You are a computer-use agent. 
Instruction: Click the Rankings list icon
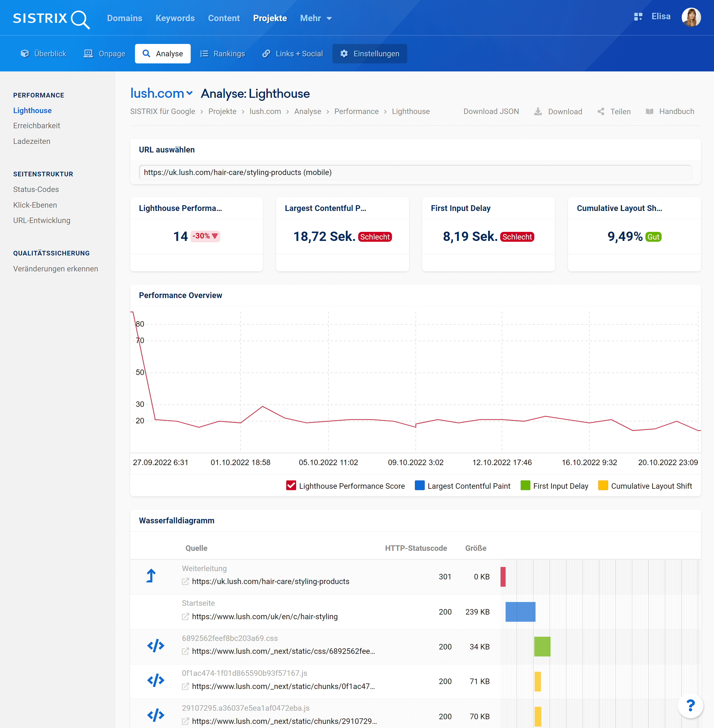[x=204, y=54]
